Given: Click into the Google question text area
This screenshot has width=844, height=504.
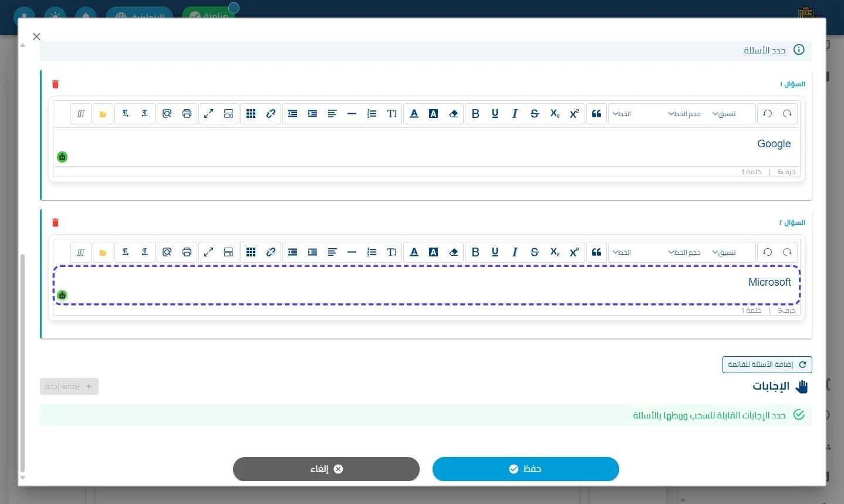Looking at the screenshot, I should (427, 147).
